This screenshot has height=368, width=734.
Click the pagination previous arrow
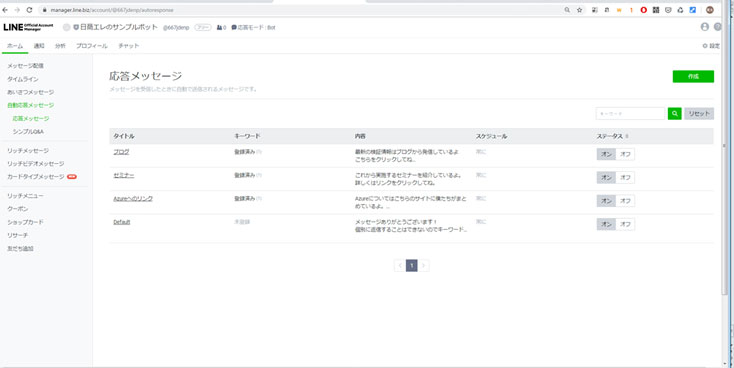coord(400,265)
